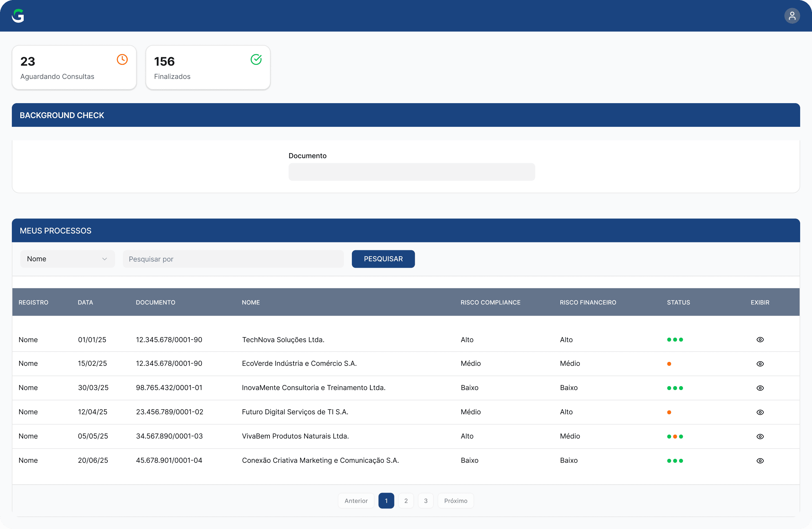812x529 pixels.
Task: Show Futuro Digital Serviços de TI details
Action: pyautogui.click(x=760, y=412)
